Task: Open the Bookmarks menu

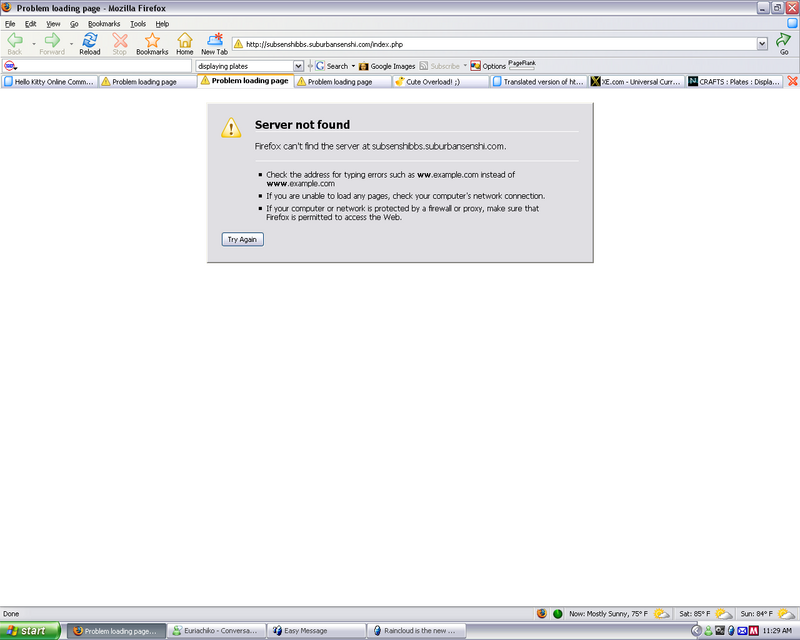Action: click(104, 23)
